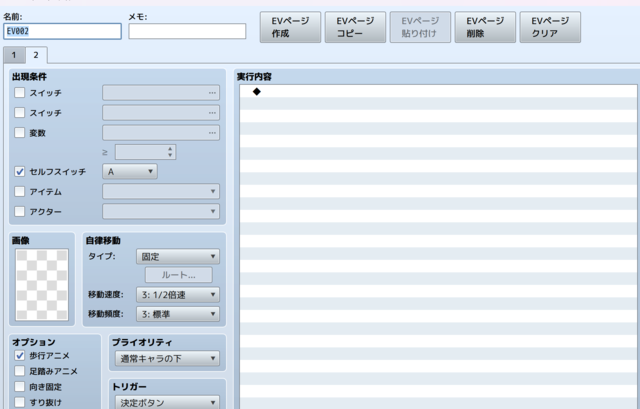Click the メモ text field

(x=187, y=31)
